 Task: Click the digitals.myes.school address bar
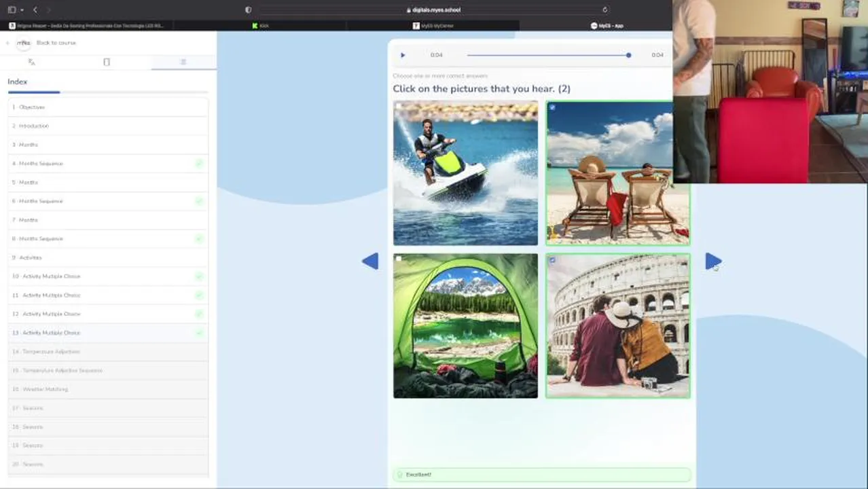click(433, 10)
